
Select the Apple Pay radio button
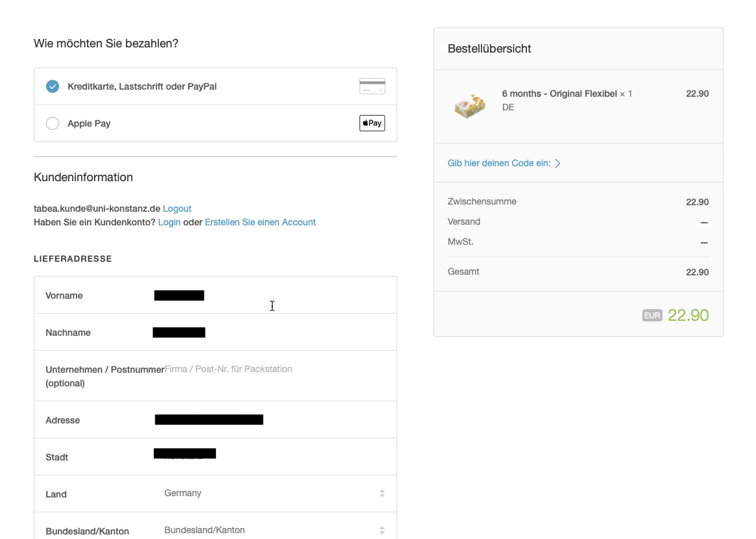(x=53, y=123)
